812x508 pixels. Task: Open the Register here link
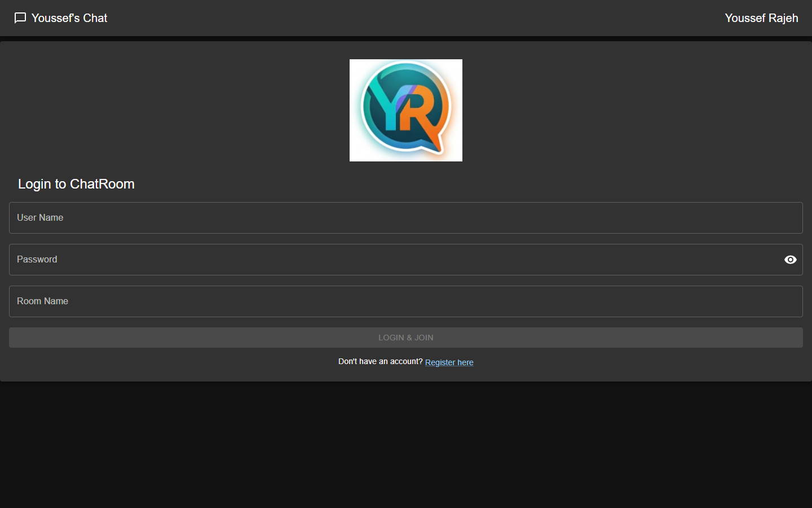(x=449, y=362)
